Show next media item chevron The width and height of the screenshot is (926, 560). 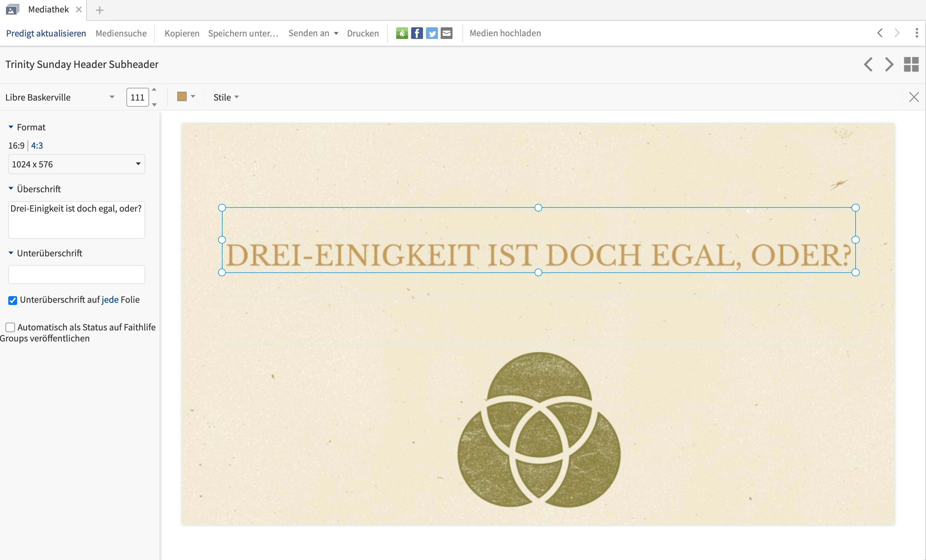click(x=889, y=64)
